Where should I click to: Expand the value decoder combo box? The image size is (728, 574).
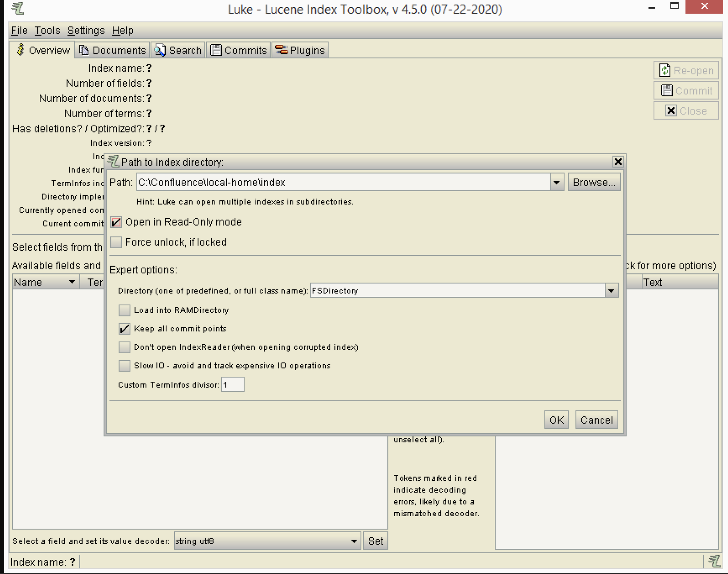pyautogui.click(x=353, y=541)
